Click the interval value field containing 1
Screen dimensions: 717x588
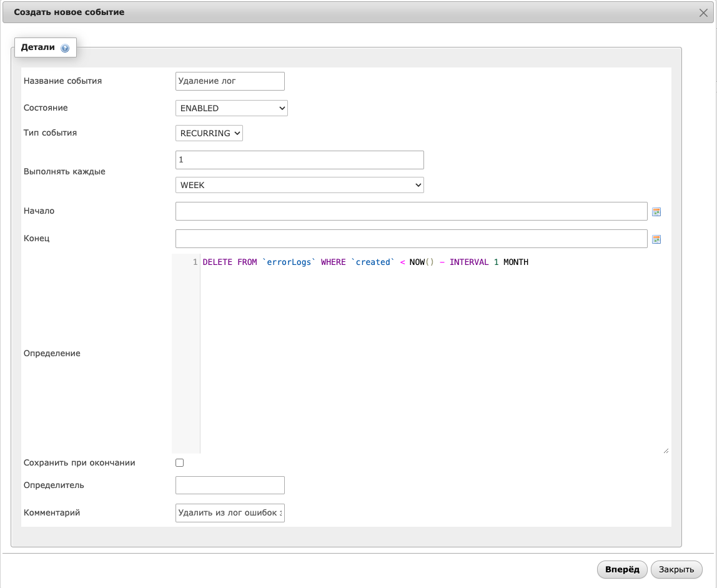click(299, 160)
